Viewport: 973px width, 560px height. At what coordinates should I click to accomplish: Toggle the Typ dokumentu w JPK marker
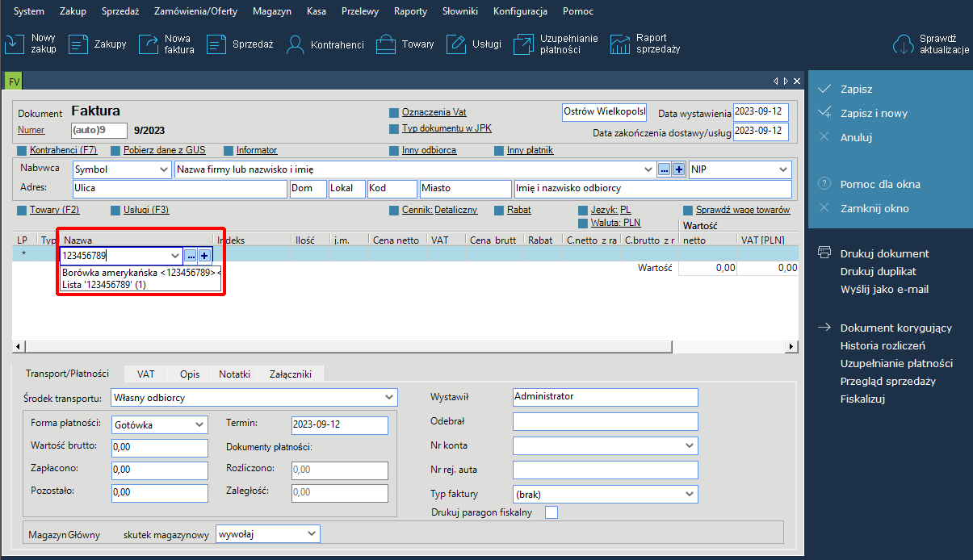(394, 129)
